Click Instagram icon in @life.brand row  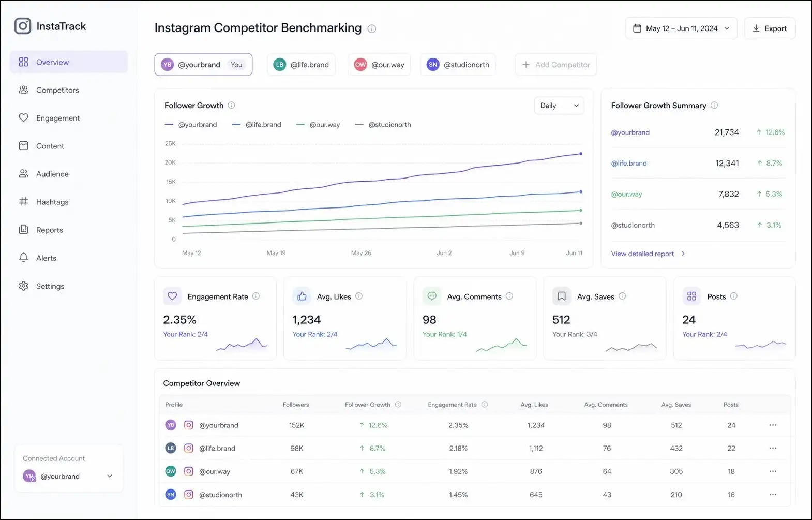189,449
